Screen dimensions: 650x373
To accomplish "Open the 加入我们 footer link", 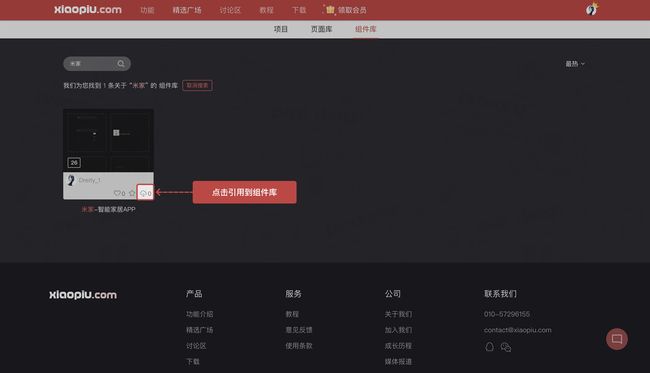I will tap(398, 330).
